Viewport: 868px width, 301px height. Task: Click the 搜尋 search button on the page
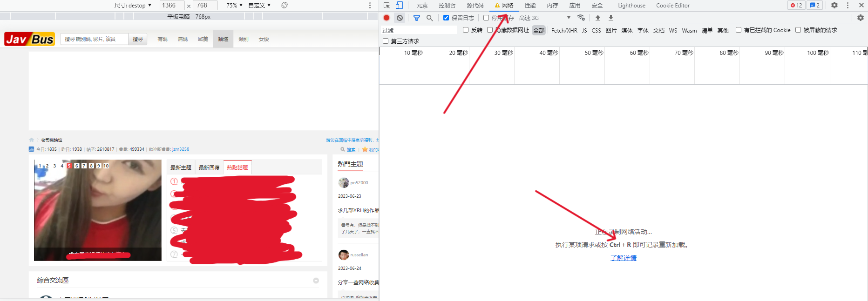(x=137, y=39)
